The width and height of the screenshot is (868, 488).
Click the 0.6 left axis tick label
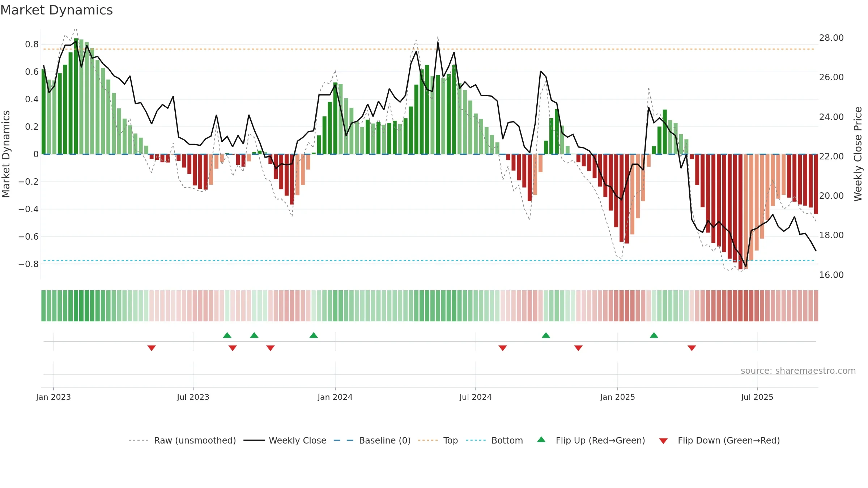[x=32, y=72]
